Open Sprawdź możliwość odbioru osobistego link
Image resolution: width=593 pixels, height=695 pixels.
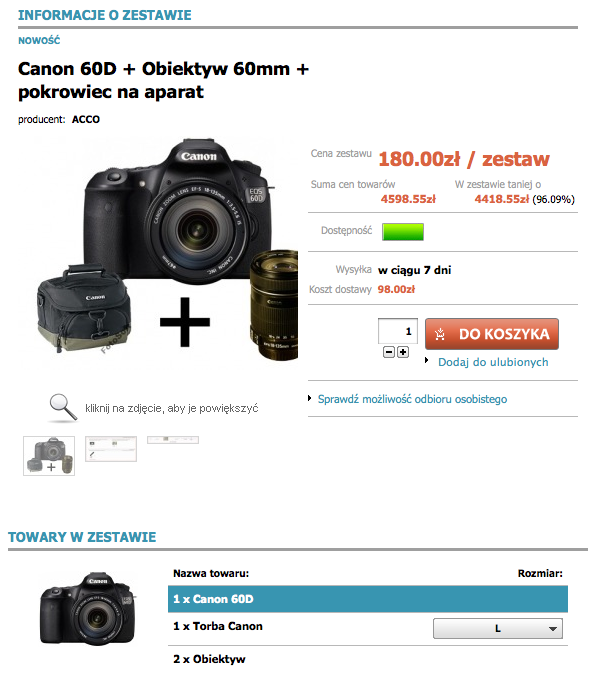(x=412, y=399)
